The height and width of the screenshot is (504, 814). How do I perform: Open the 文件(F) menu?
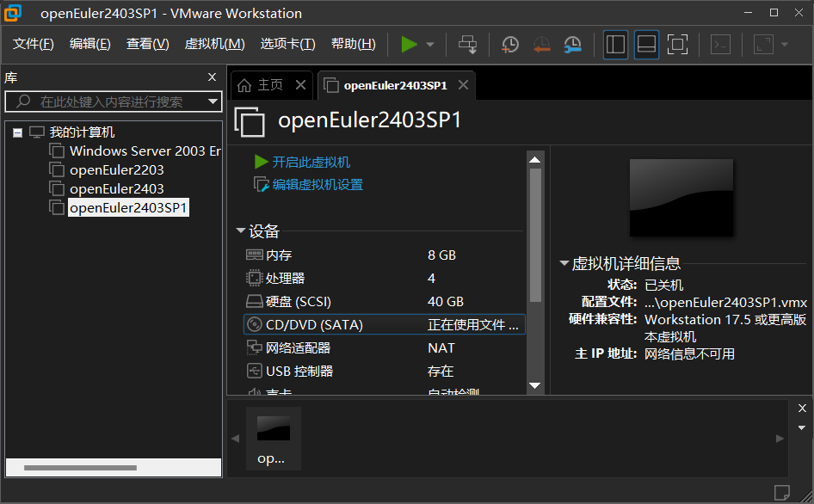pyautogui.click(x=34, y=44)
